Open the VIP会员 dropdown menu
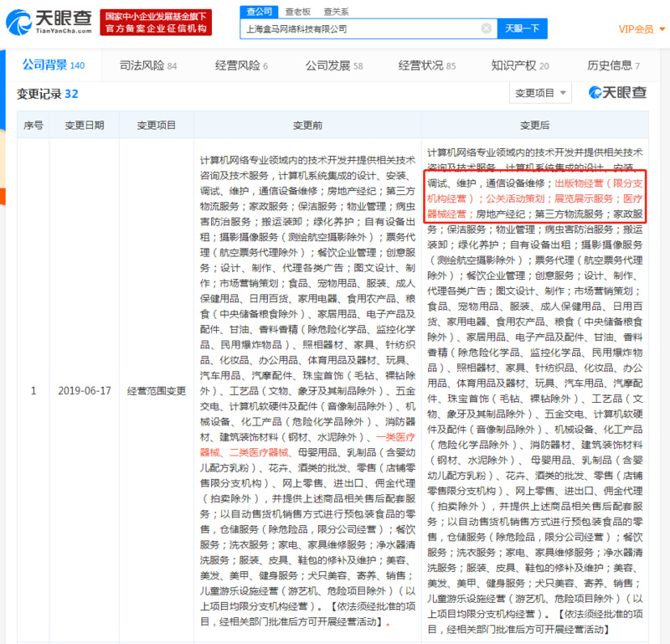The width and height of the screenshot is (670, 644). [x=640, y=29]
